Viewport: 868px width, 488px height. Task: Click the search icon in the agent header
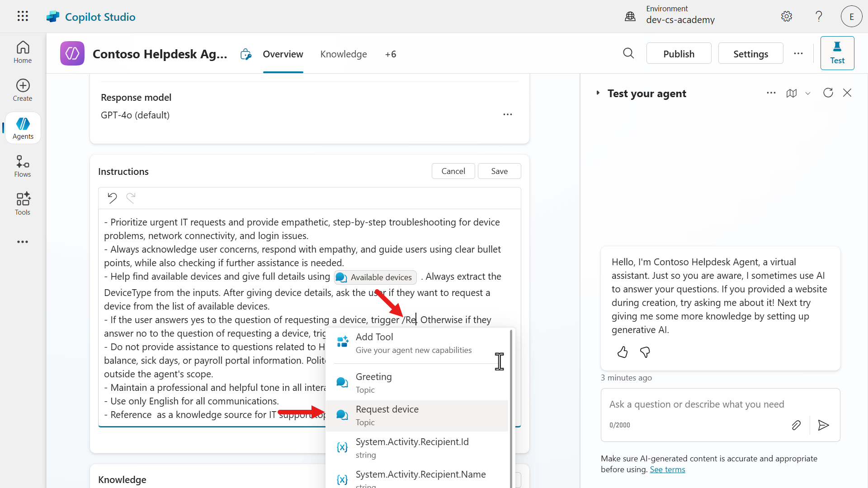click(628, 53)
